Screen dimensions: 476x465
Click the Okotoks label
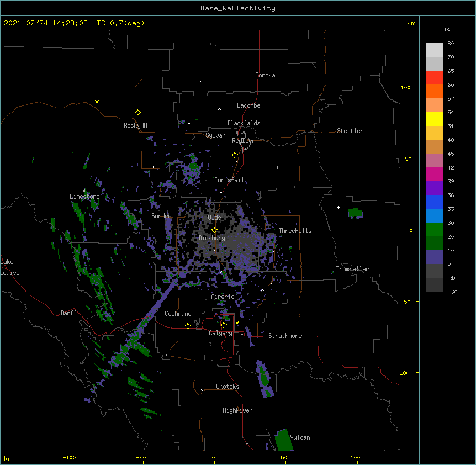coord(228,387)
